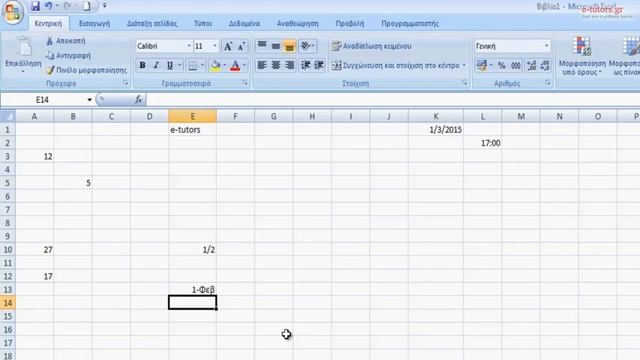Open the Προβολή ribbon tab

(350, 24)
